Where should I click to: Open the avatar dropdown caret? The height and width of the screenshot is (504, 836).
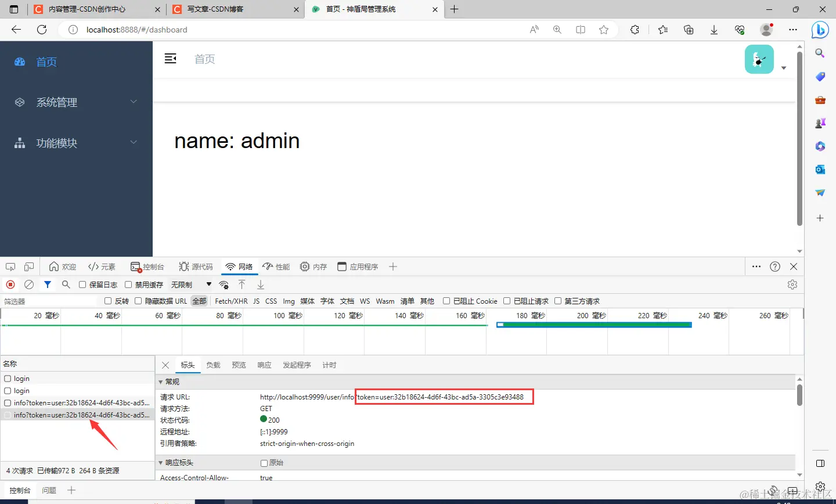point(784,68)
